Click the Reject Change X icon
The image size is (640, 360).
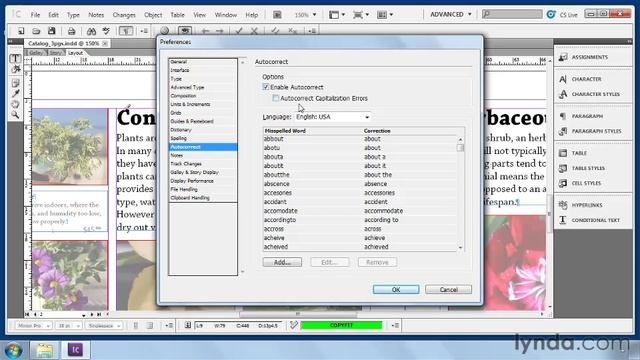tap(254, 31)
